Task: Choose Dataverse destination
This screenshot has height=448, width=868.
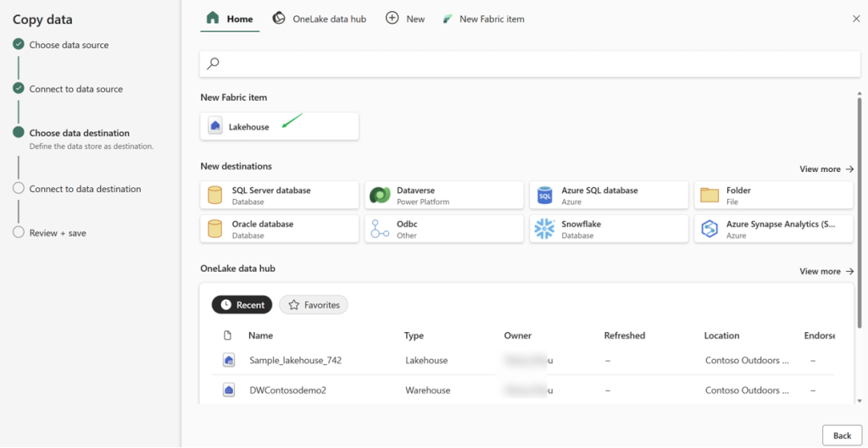Action: 444,196
